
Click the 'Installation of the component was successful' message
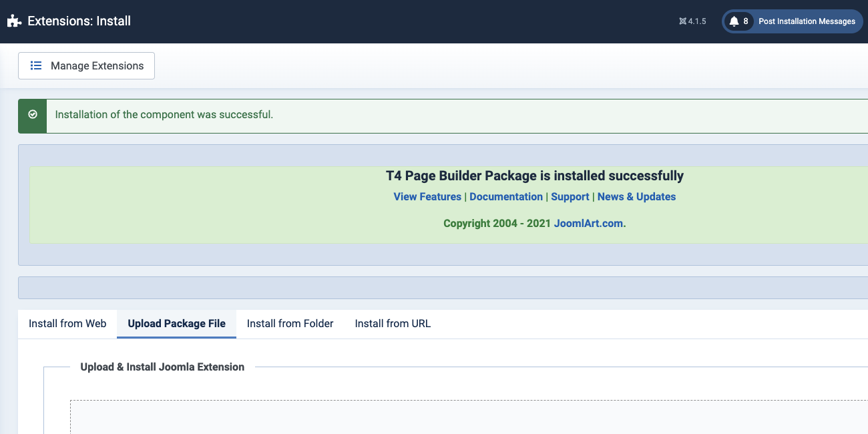[164, 115]
